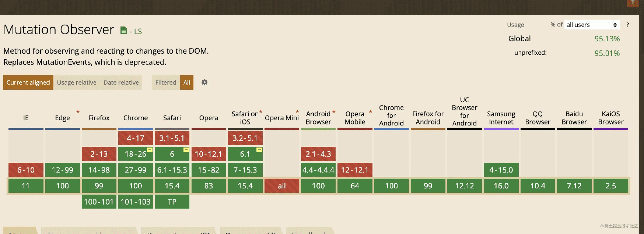Click the IE 11 current version cell
644x234 pixels.
click(x=26, y=186)
